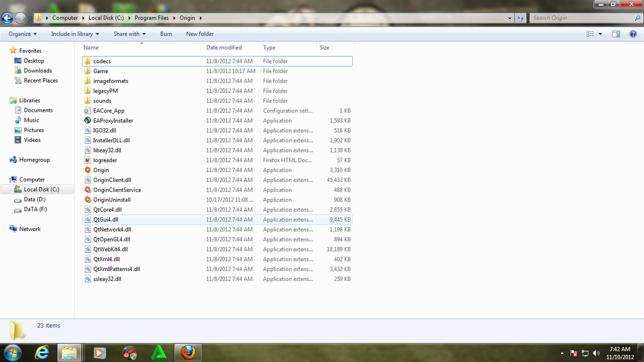This screenshot has width=644, height=362.
Task: Sort by the Type column header
Action: (x=289, y=47)
